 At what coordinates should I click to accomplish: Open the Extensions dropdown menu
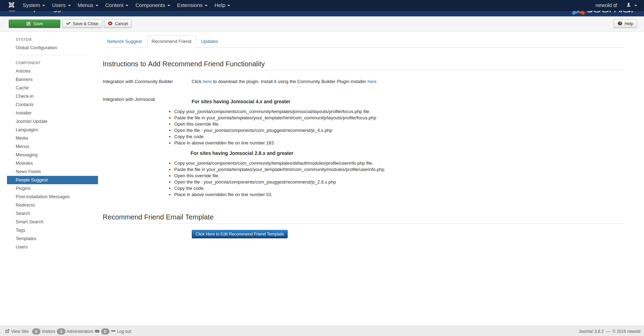pos(192,5)
